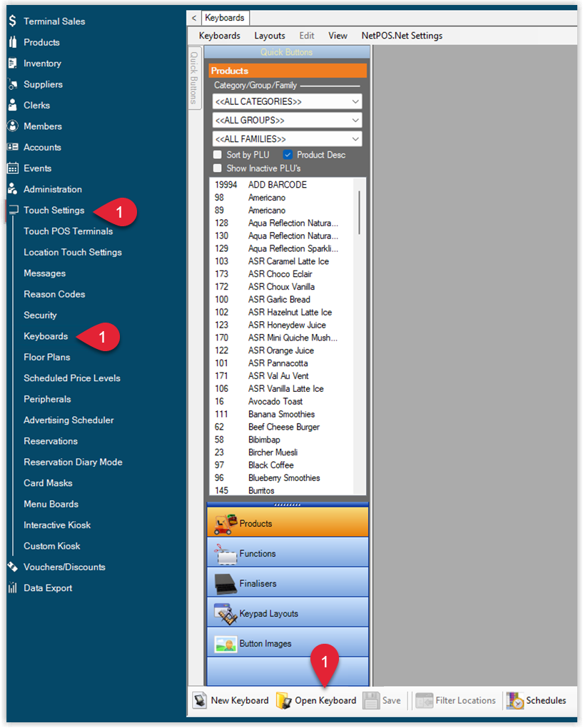Viewport: 583px width, 728px height.
Task: Click the Vouchers/Discounts tag icon
Action: coord(13,567)
